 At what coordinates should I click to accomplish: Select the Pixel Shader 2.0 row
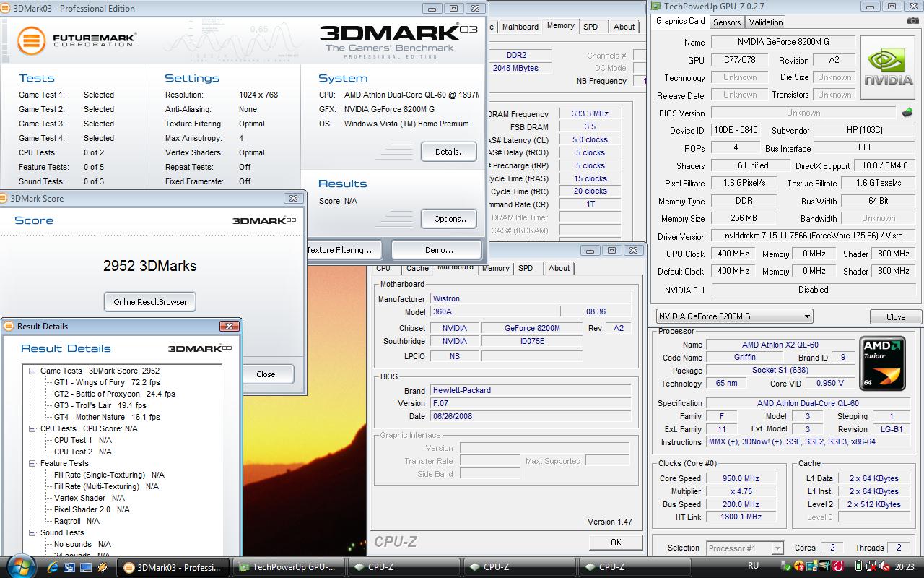(92, 509)
